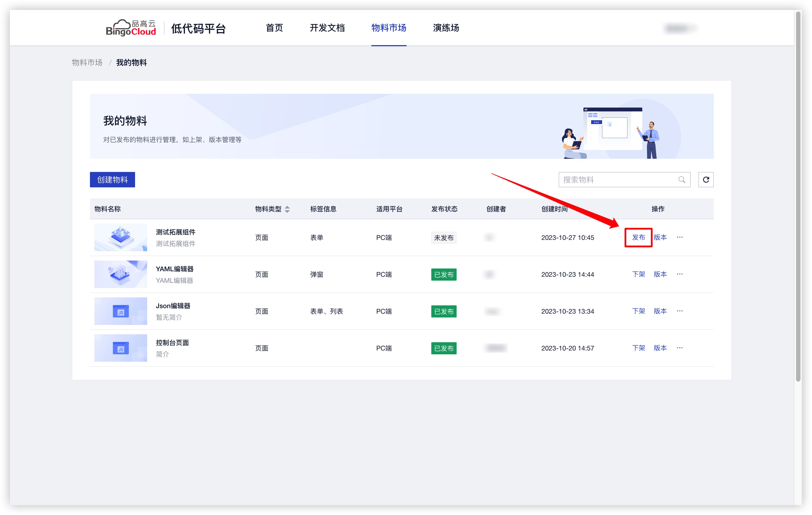Screen dimensions: 812x515
Task: Open the user account menu
Action: click(x=679, y=28)
